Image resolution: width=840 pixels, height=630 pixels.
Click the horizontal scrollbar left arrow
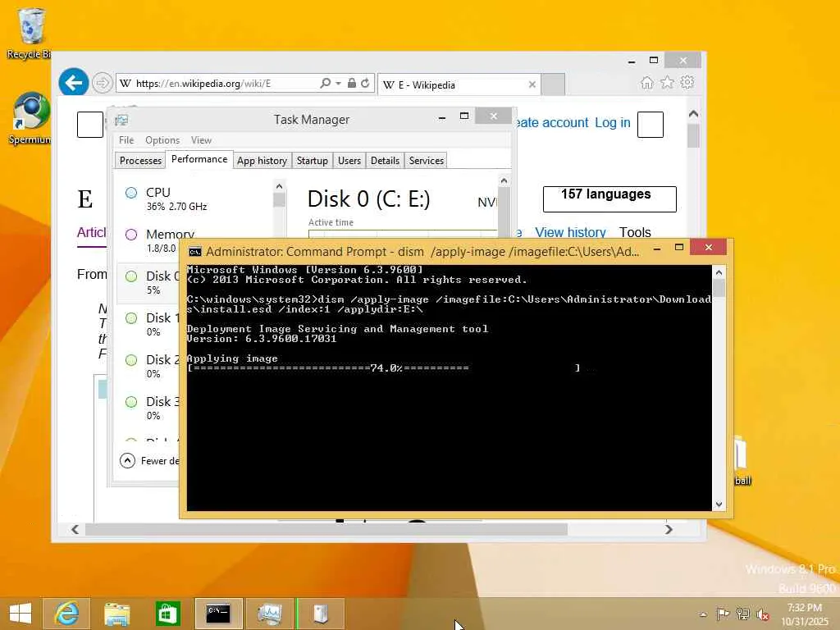tap(75, 529)
